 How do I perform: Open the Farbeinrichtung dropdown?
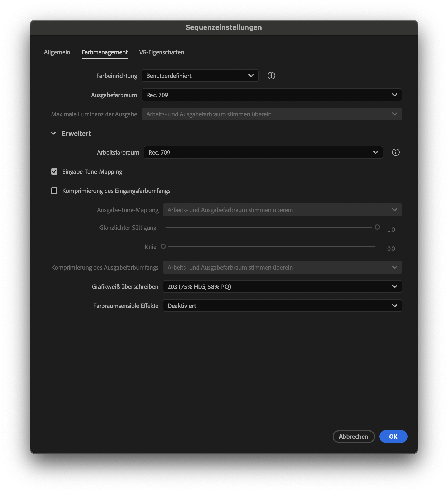coord(200,76)
